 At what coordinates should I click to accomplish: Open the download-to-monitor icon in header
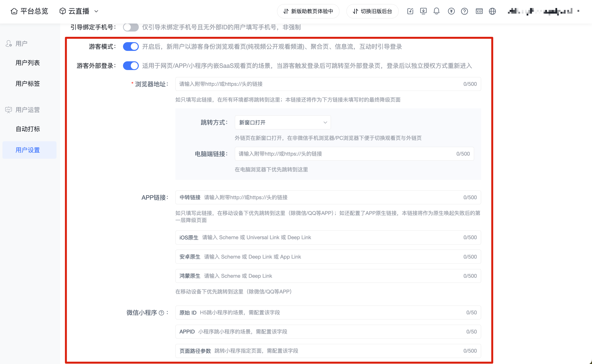click(423, 11)
